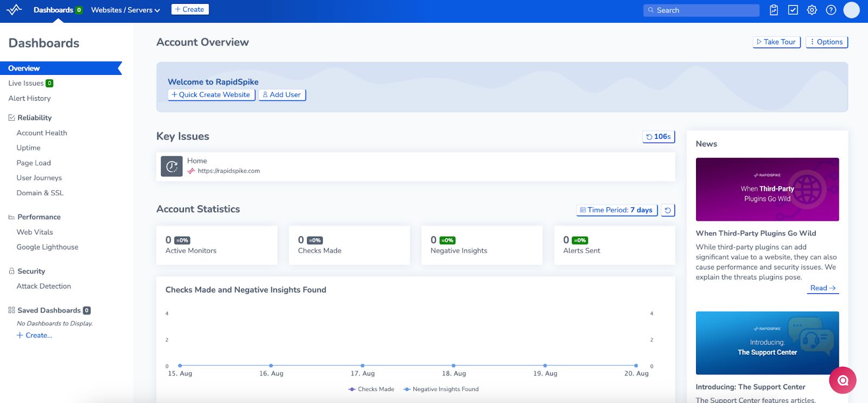The image size is (868, 403).
Task: Click the search magnifier icon
Action: [x=651, y=10]
